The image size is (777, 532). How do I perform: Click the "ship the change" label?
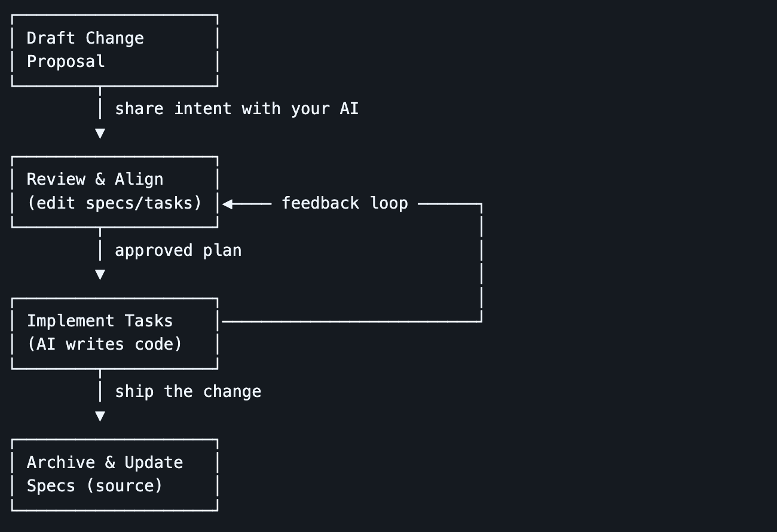tap(188, 392)
